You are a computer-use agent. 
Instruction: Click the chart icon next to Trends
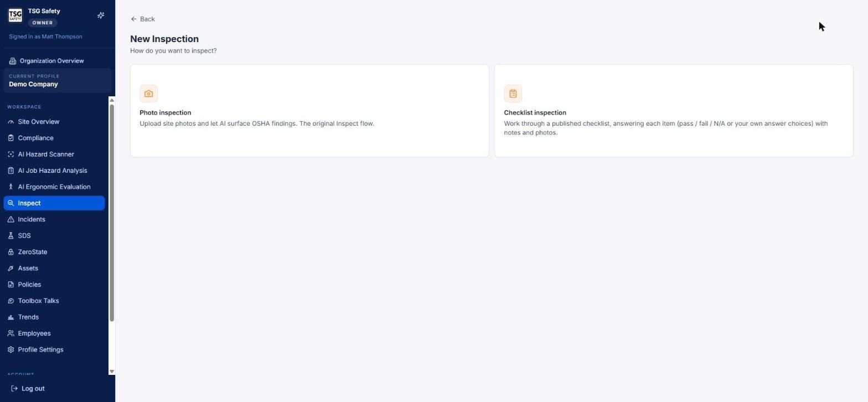[11, 317]
